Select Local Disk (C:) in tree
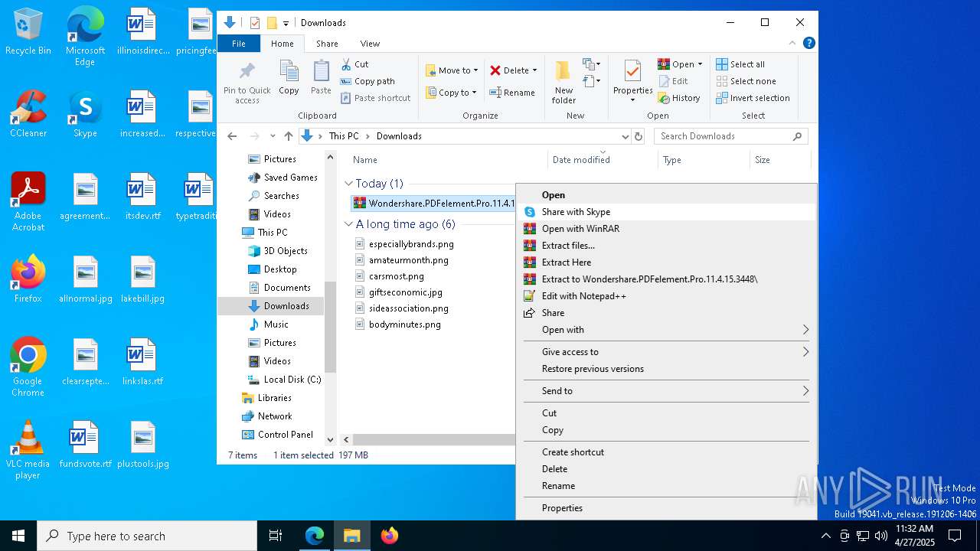 click(x=292, y=380)
